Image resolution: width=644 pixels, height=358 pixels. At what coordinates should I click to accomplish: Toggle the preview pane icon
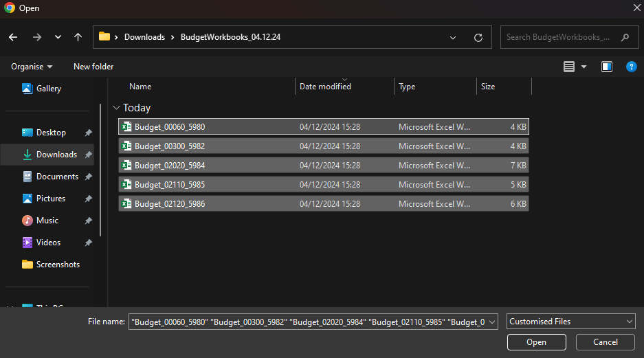click(x=607, y=67)
